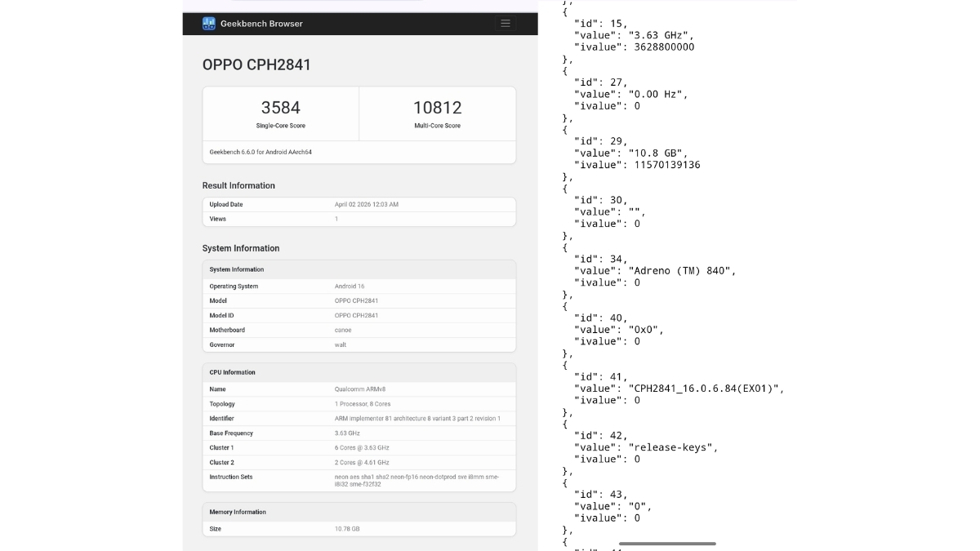The image size is (980, 551).
Task: Open the hamburger navigation menu
Action: pos(506,24)
